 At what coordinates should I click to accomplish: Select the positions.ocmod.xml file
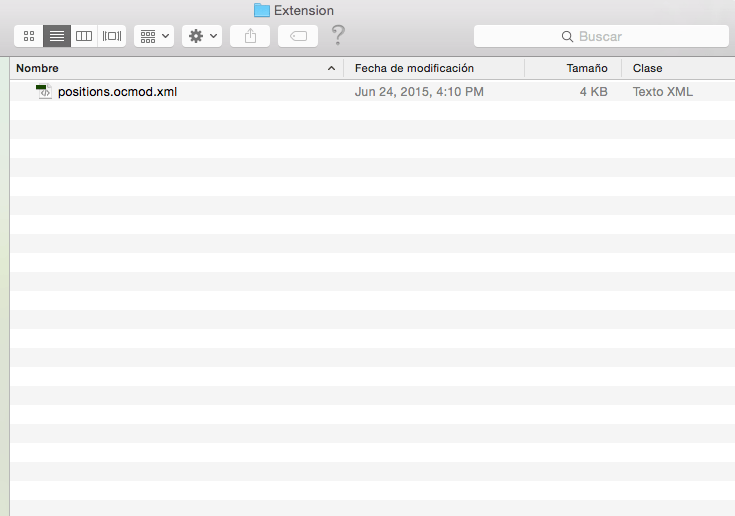coord(373,91)
